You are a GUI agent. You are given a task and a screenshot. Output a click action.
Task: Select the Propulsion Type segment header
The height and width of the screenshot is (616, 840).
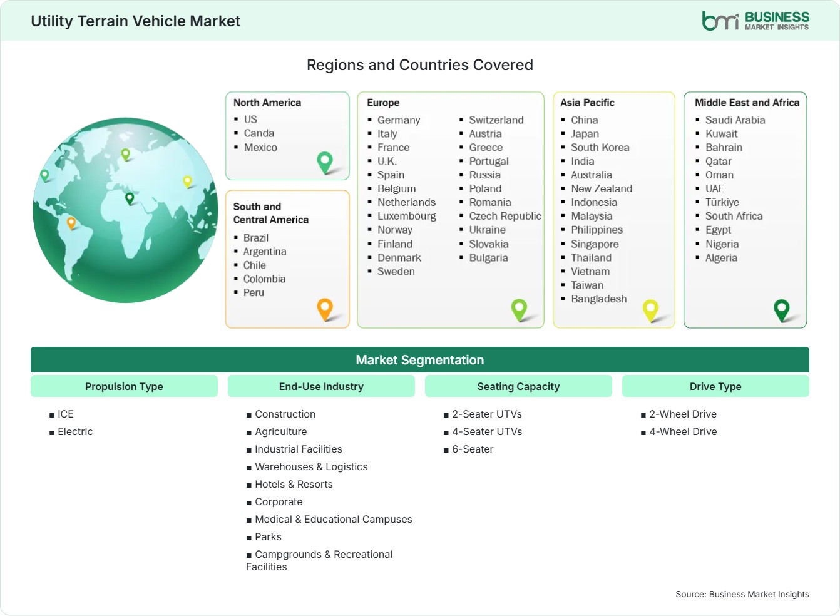[124, 386]
